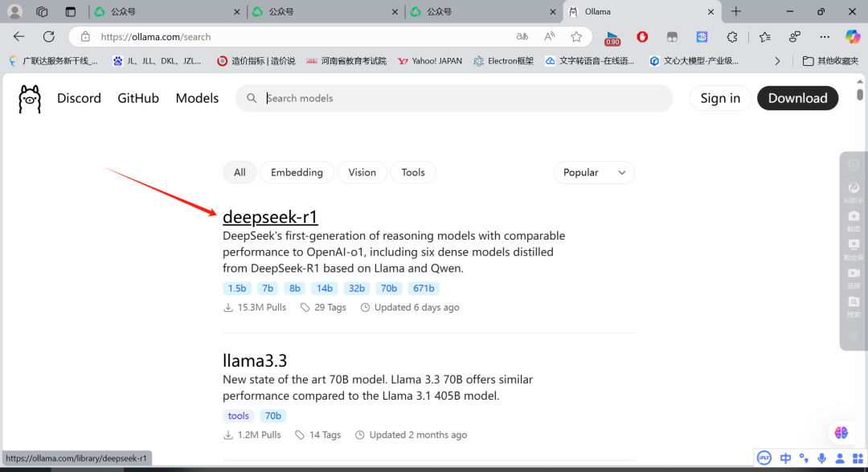This screenshot has height=472, width=868.
Task: Click the 15.3M Pulls text
Action: (x=261, y=307)
